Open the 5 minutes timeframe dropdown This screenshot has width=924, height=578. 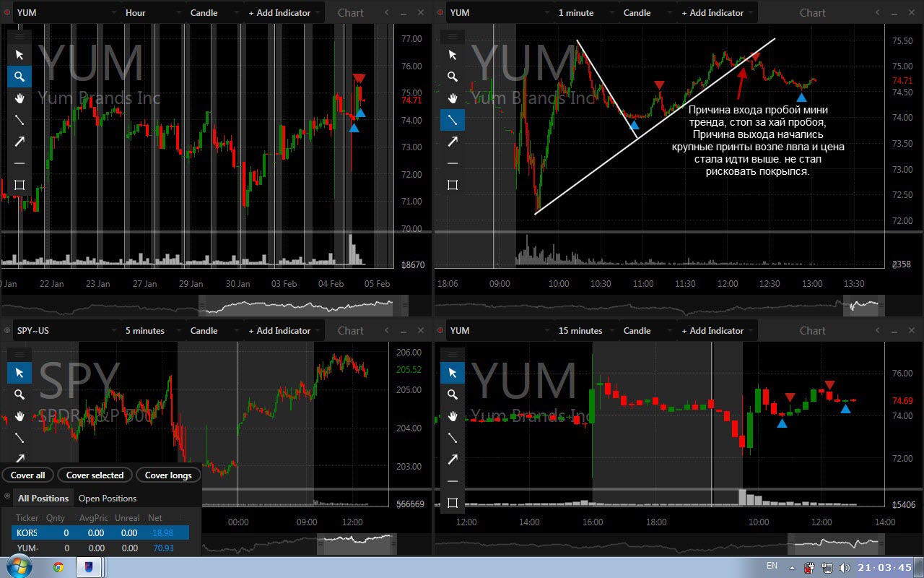pos(152,330)
